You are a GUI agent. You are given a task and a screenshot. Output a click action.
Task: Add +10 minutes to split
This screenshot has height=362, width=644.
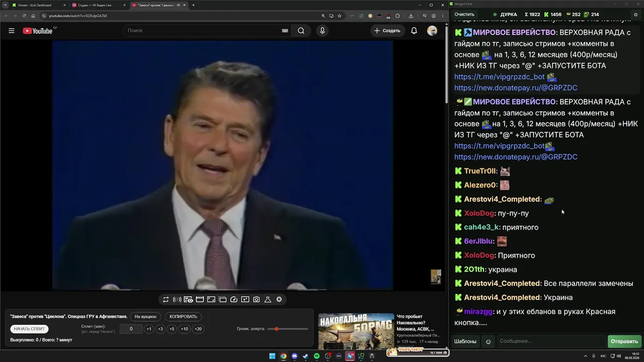pyautogui.click(x=185, y=329)
